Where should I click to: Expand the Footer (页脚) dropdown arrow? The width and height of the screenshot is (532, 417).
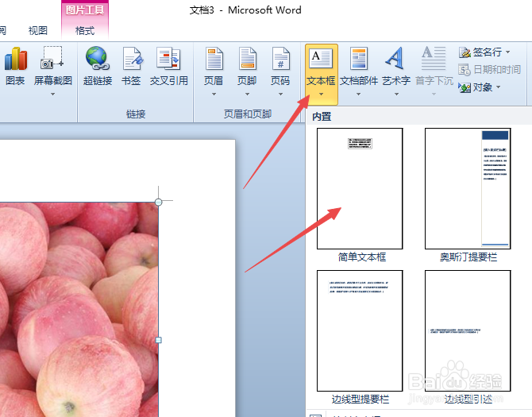coord(247,94)
